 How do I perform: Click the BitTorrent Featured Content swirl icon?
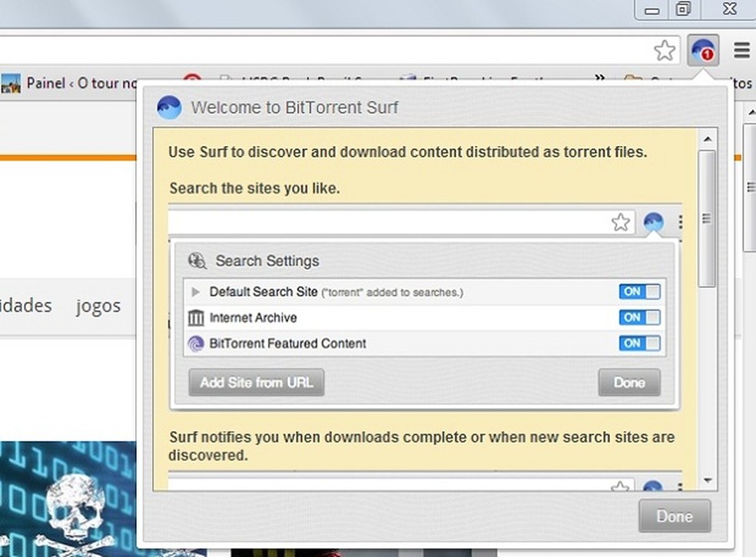[x=196, y=344]
